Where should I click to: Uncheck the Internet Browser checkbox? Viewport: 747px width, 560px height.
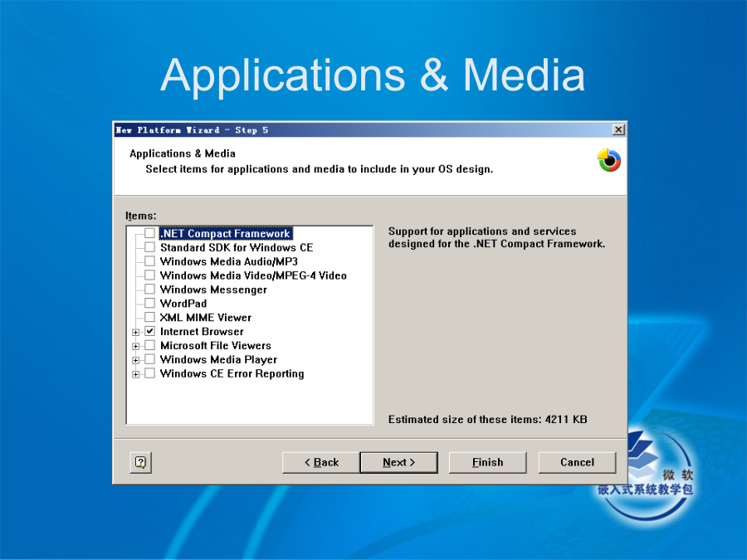coord(149,331)
